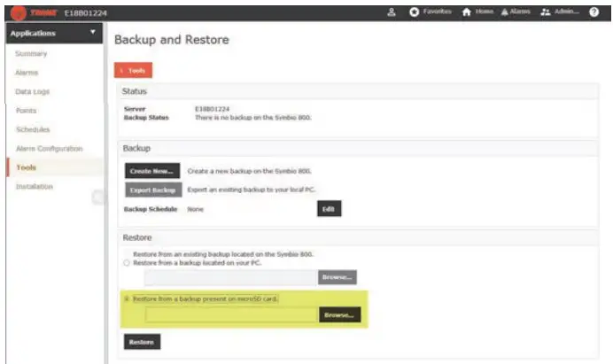The image size is (613, 364).
Task: Click the Backup Status label
Action: point(146,118)
